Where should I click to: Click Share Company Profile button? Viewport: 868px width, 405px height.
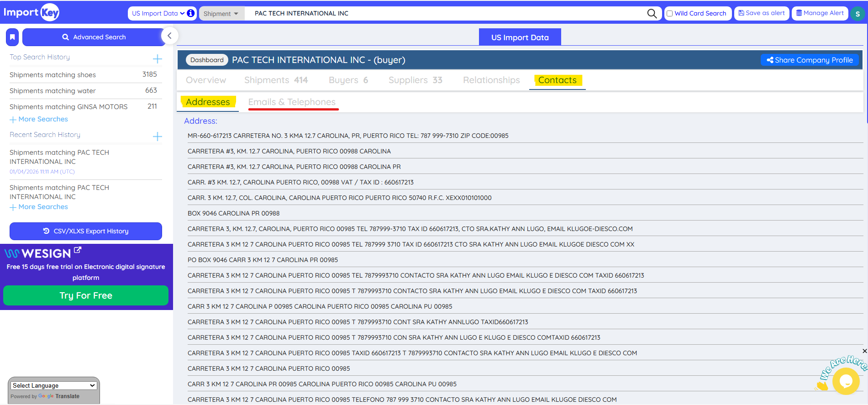click(x=810, y=60)
